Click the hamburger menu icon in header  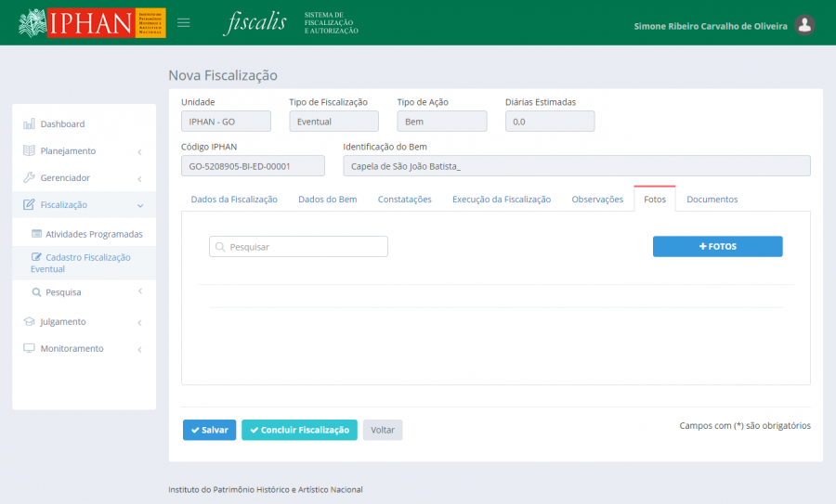(184, 23)
